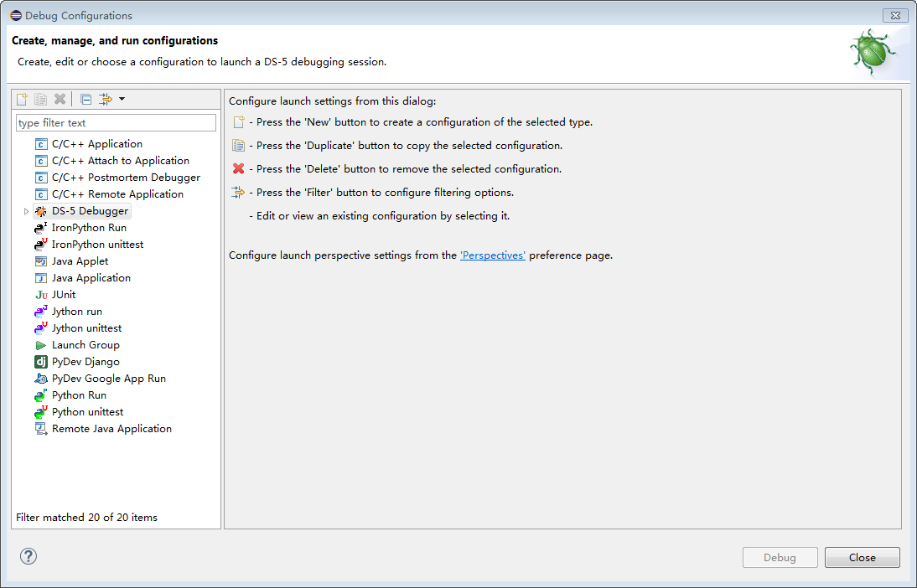This screenshot has height=588, width=917.
Task: Select the Launch Group item
Action: pyautogui.click(x=85, y=345)
